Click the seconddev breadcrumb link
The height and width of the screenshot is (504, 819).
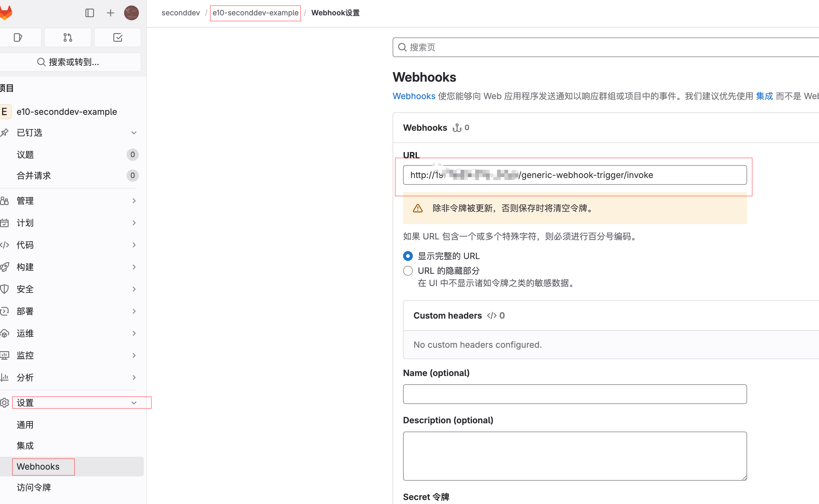point(180,13)
